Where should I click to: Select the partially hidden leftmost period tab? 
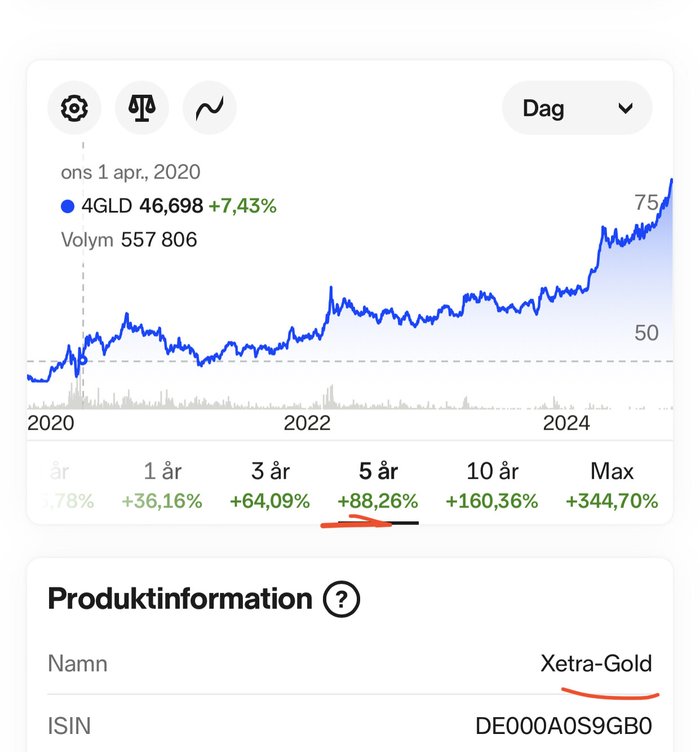coord(63,485)
